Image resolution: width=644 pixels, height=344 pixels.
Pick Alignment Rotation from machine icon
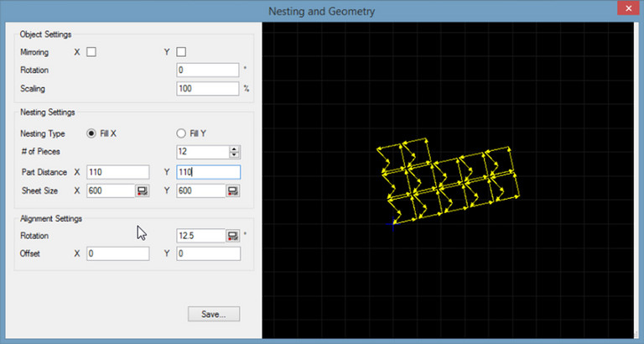pyautogui.click(x=233, y=236)
